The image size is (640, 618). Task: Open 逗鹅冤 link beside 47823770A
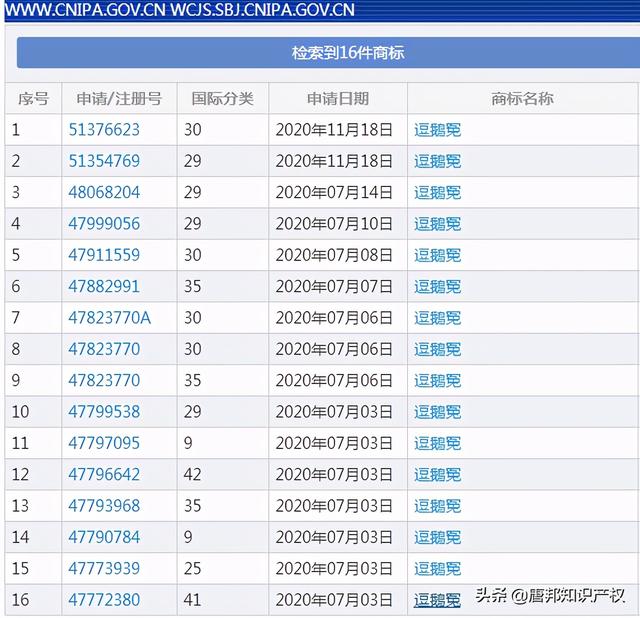click(x=438, y=318)
